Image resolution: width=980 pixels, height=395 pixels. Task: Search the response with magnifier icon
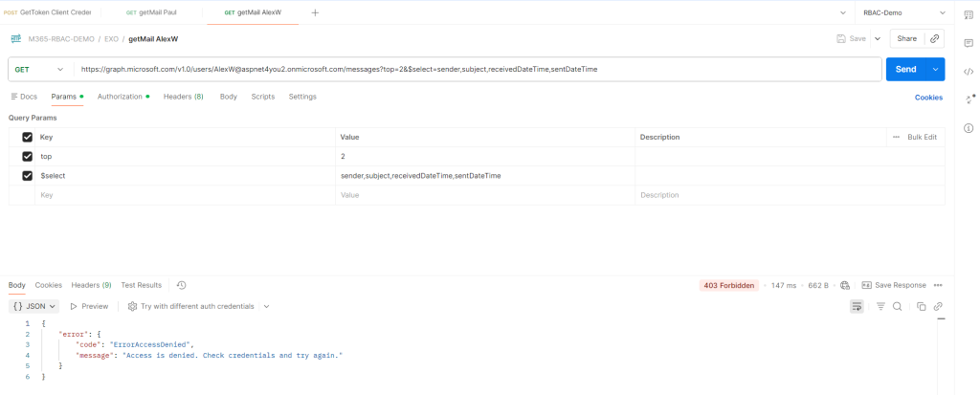point(898,306)
